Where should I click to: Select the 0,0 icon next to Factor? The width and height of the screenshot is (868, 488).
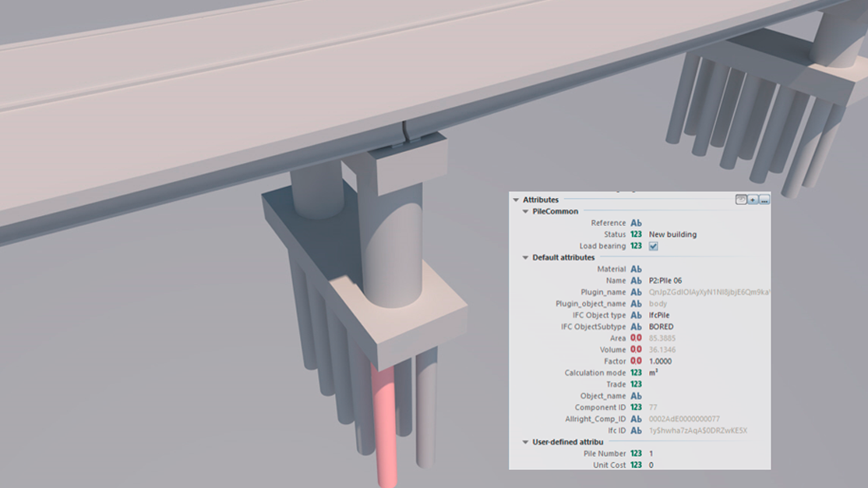tap(635, 361)
